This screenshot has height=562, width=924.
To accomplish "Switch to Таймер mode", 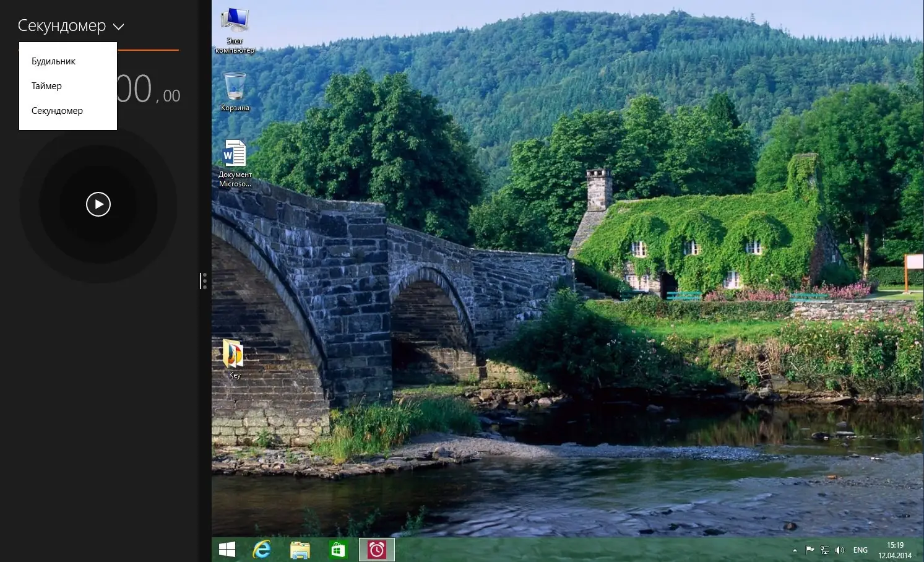I will 46,85.
